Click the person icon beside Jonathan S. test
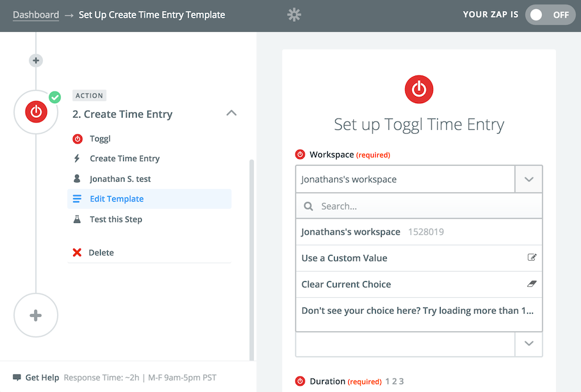This screenshot has width=581, height=392. tap(77, 179)
